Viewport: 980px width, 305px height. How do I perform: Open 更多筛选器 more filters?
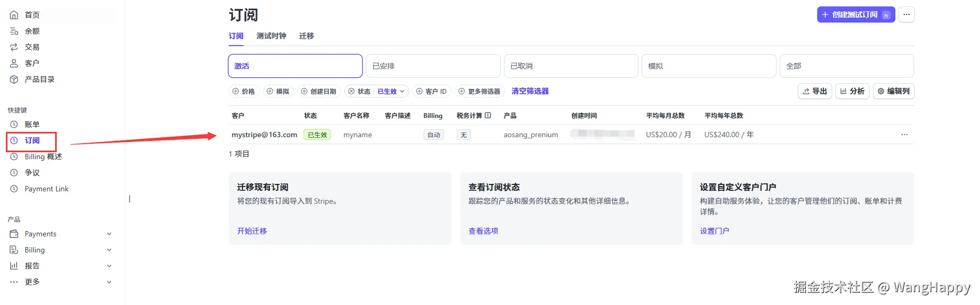[x=479, y=91]
